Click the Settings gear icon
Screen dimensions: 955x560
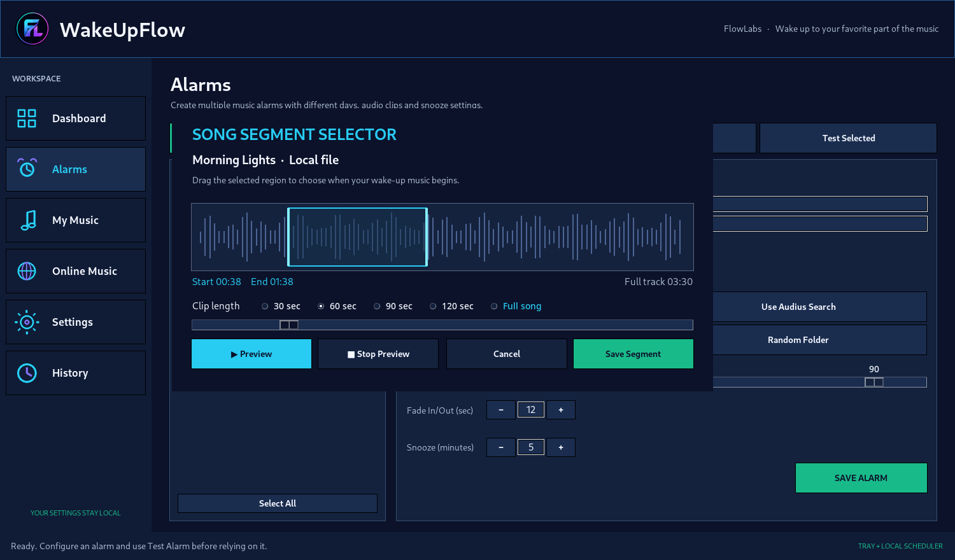[27, 322]
